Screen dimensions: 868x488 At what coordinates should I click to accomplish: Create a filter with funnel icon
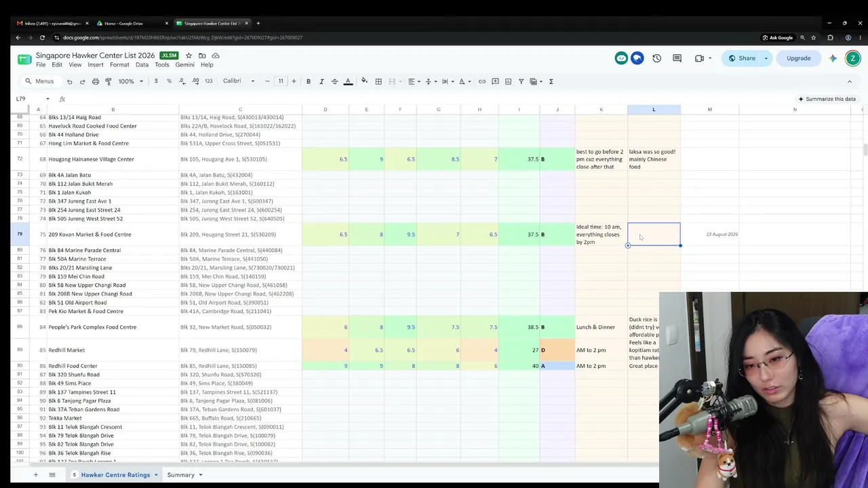tap(521, 81)
